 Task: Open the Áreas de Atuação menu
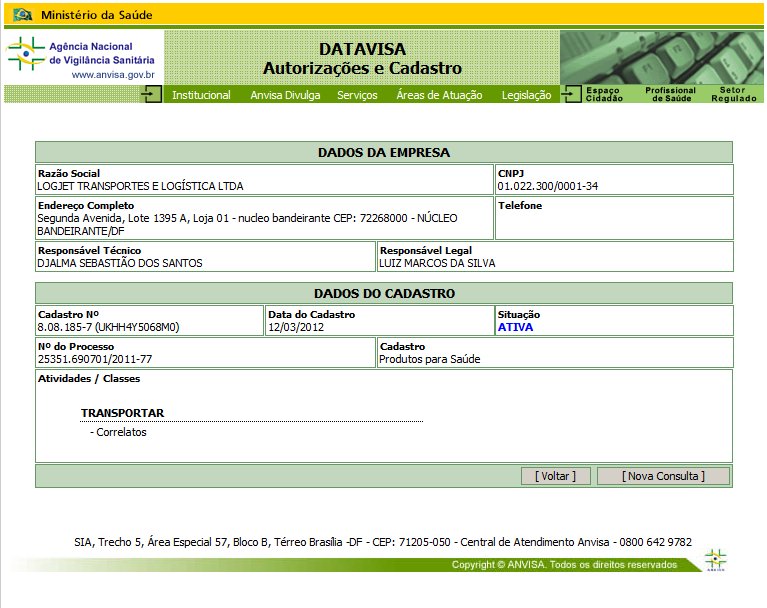(x=439, y=95)
